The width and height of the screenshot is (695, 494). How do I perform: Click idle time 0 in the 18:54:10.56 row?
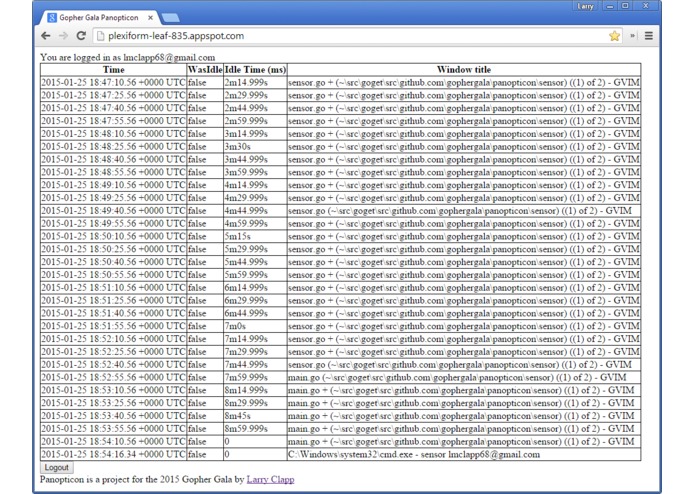pyautogui.click(x=255, y=442)
